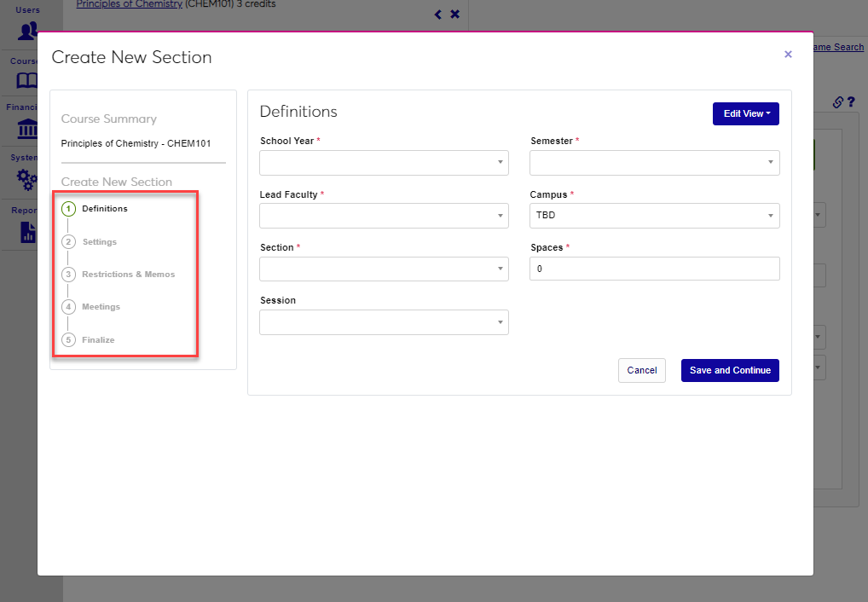Viewport: 868px width, 602px height.
Task: Open the Semester dropdown
Action: [x=654, y=163]
